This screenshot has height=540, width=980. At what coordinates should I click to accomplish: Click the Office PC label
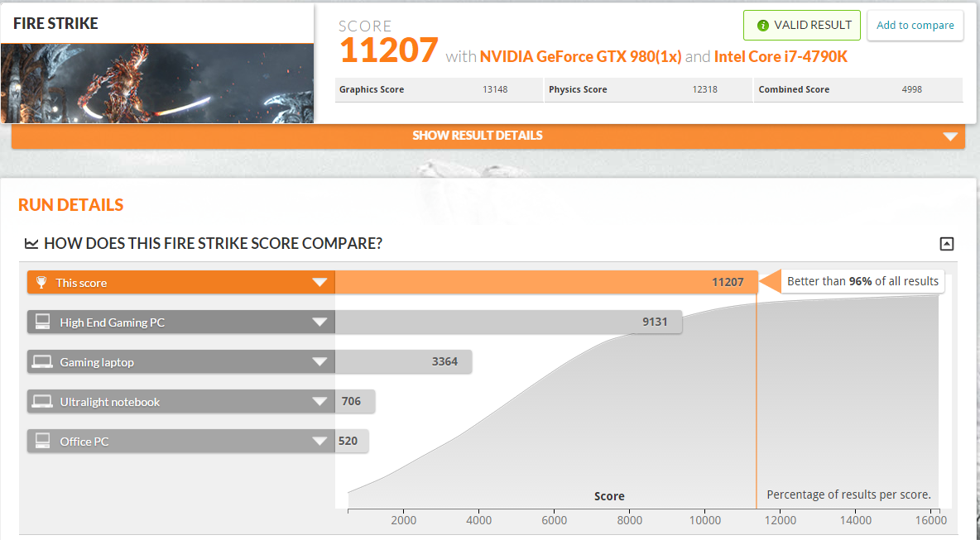(84, 442)
